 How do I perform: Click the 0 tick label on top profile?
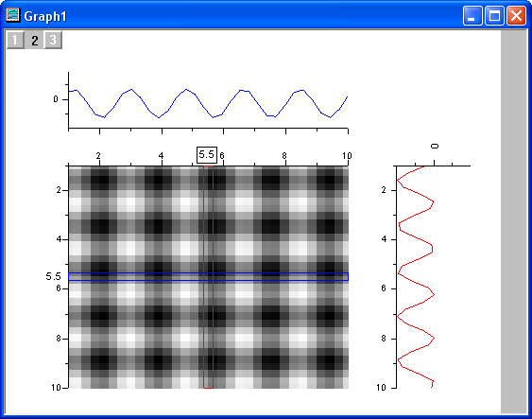[56, 99]
